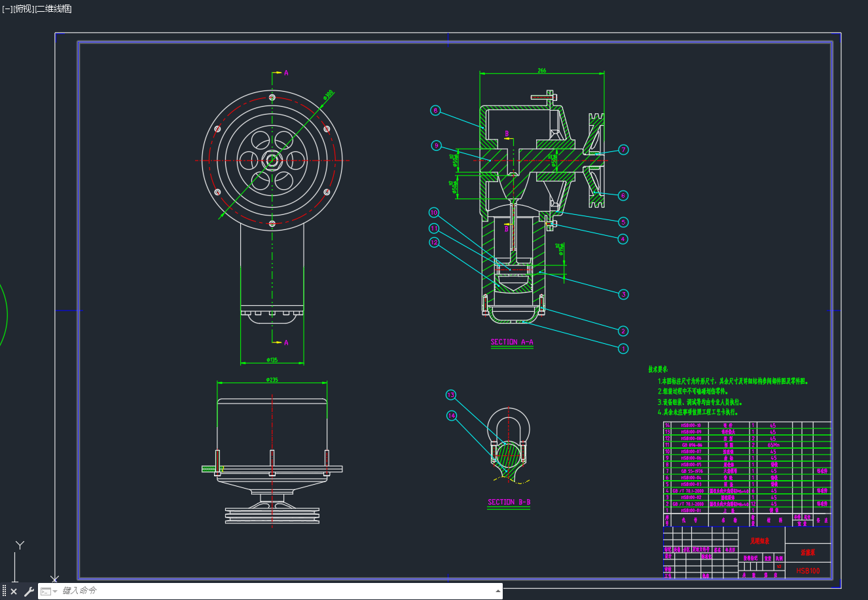Open the [-] viewport controls menu
This screenshot has width=868, height=600.
[7, 9]
